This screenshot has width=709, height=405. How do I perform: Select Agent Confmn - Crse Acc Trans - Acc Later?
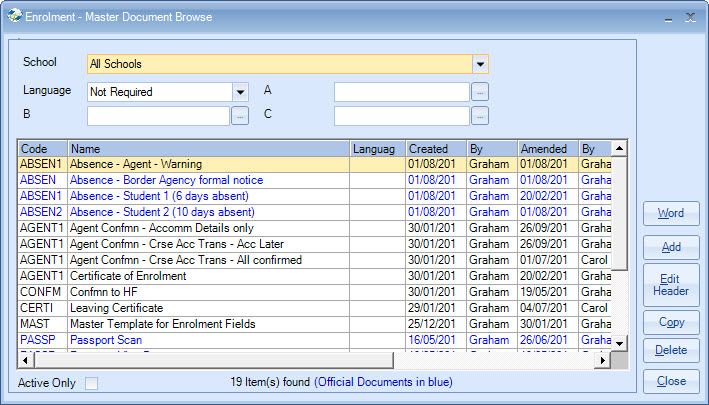tap(315, 244)
